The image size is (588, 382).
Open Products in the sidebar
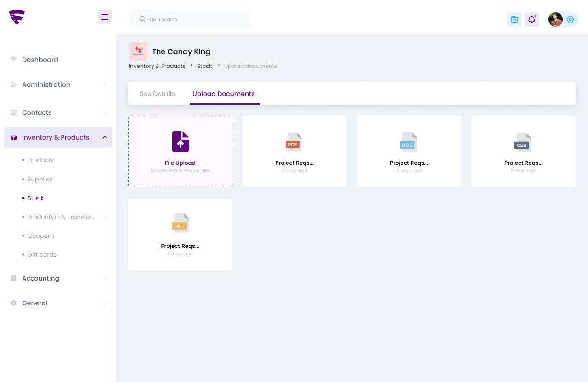(x=40, y=160)
